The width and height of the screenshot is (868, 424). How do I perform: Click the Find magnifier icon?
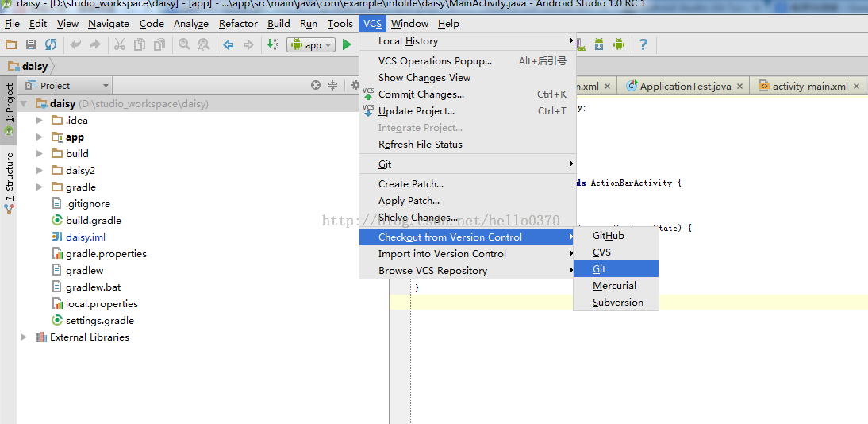tap(184, 45)
